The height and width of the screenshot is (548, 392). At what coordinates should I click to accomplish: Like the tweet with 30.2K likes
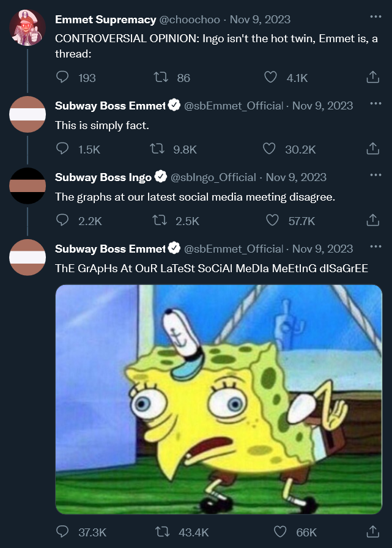point(269,149)
